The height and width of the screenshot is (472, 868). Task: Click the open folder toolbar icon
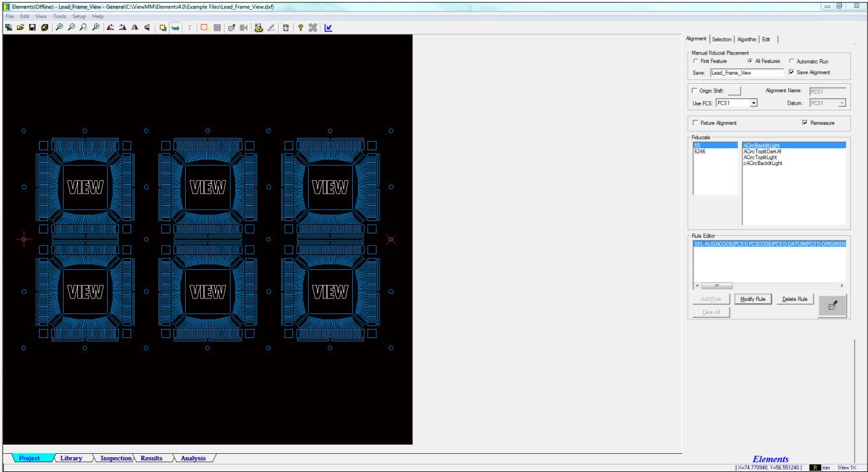coord(20,27)
